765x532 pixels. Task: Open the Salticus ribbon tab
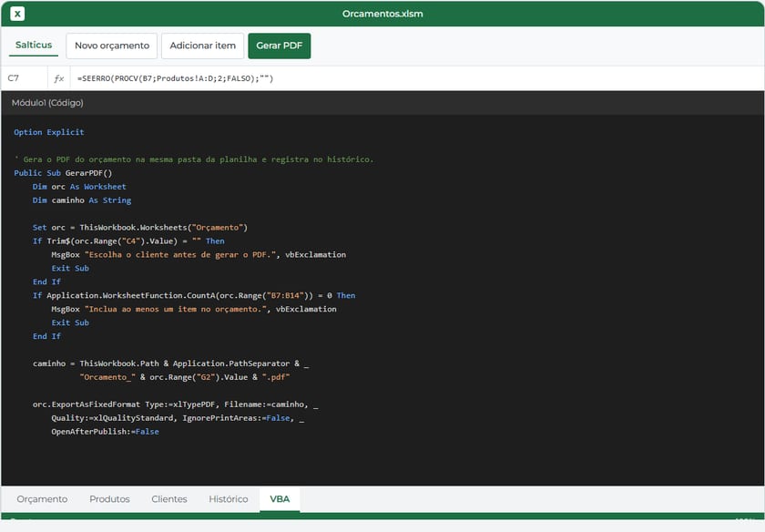pos(34,45)
